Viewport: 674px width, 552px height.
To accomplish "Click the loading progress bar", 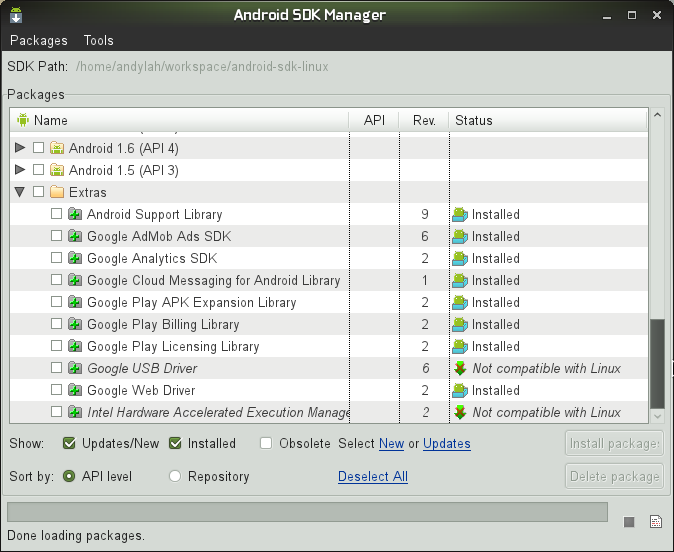I will pyautogui.click(x=307, y=512).
